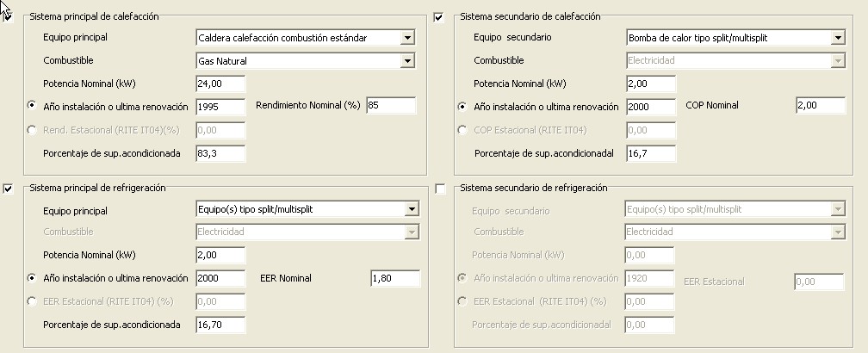Click main heating Potencia Nominal field
The height and width of the screenshot is (353, 868).
tap(220, 84)
